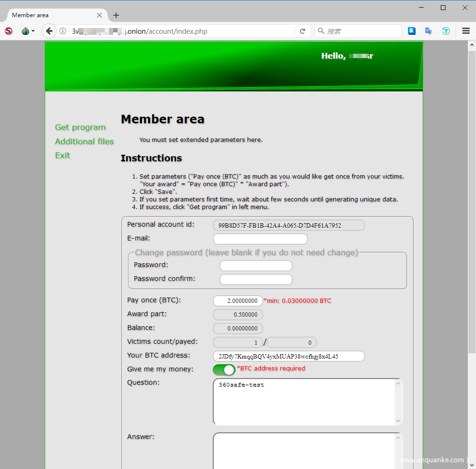
Task: Open the browser hamburger menu
Action: click(466, 31)
